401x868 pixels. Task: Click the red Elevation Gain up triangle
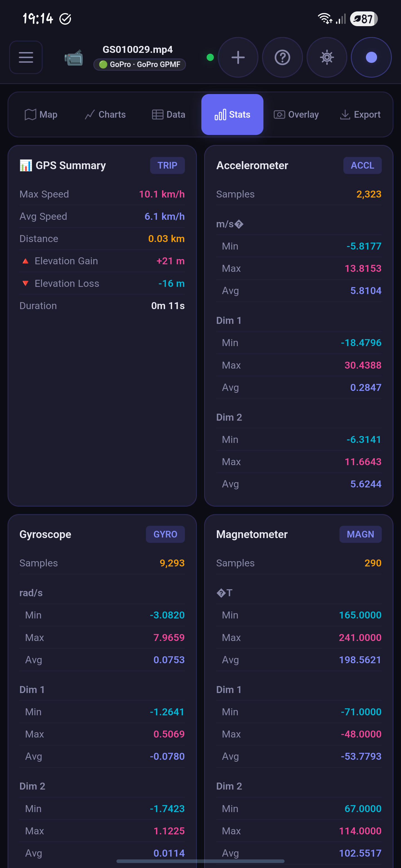25,261
